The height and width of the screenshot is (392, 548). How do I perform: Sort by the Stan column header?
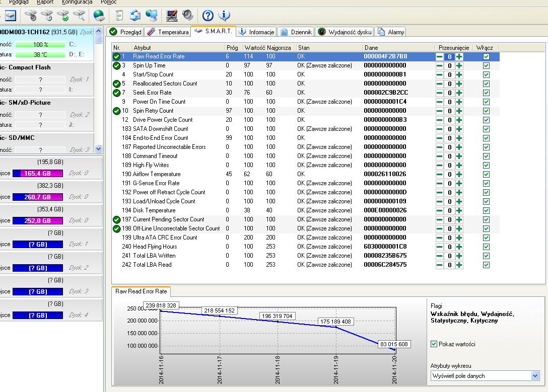[329, 47]
